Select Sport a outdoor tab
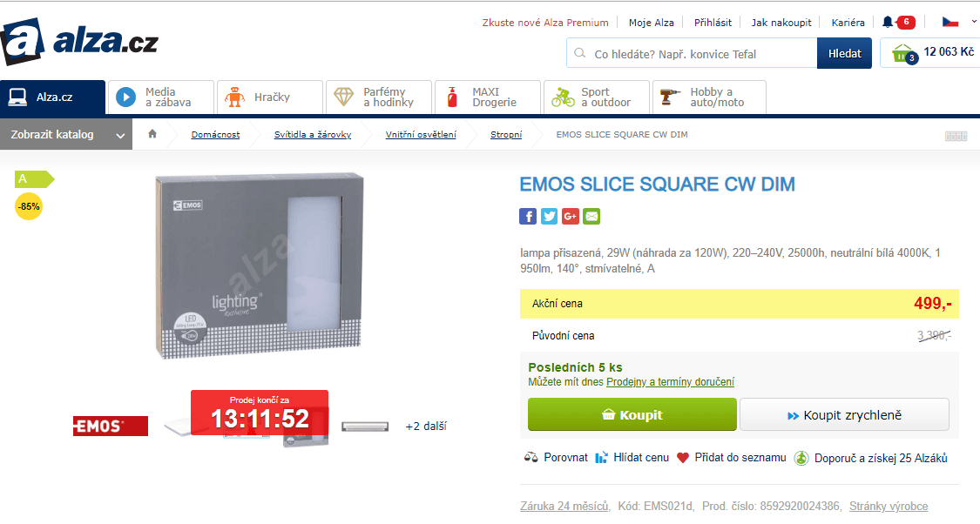 click(x=596, y=97)
